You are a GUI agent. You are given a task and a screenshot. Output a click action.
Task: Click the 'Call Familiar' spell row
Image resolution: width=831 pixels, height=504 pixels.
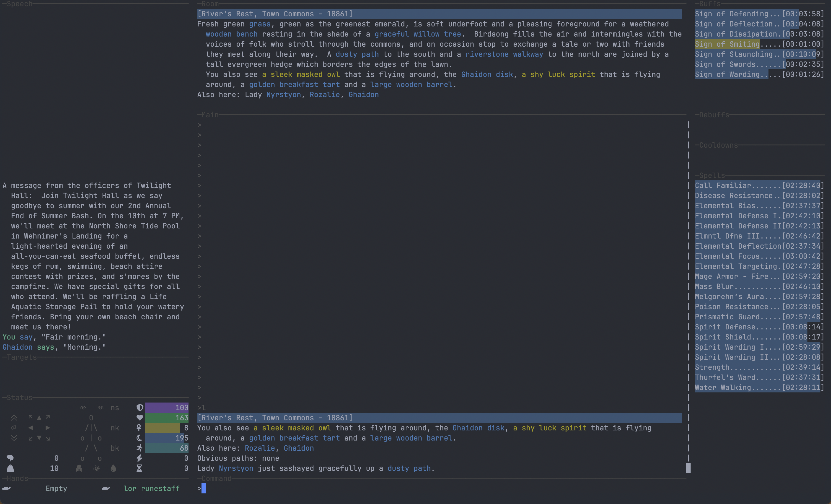pos(759,186)
